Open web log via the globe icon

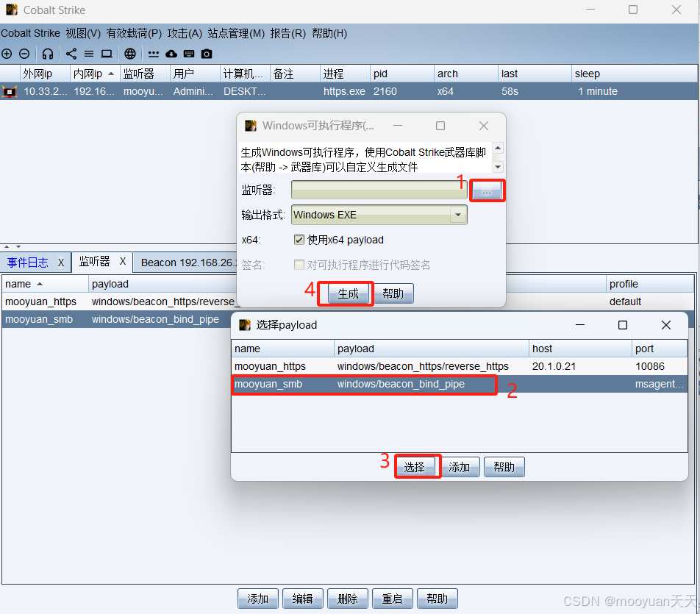[x=130, y=54]
